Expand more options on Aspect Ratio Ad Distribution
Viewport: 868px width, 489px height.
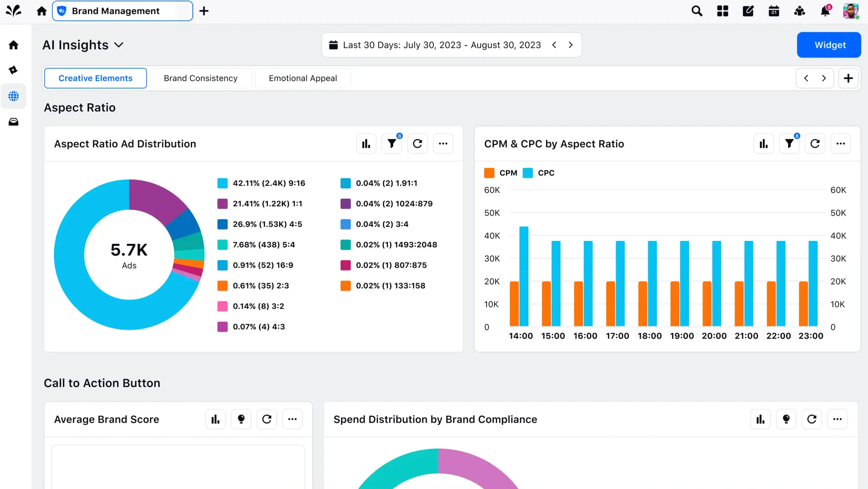click(443, 143)
